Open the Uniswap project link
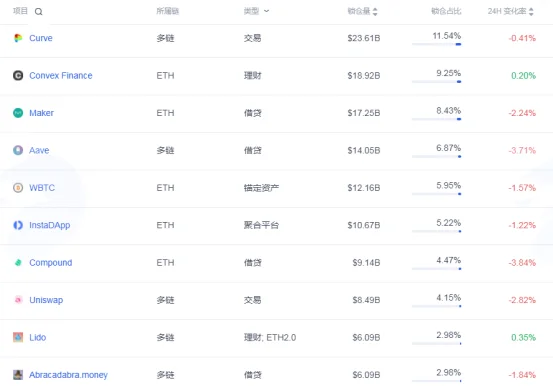 click(46, 300)
